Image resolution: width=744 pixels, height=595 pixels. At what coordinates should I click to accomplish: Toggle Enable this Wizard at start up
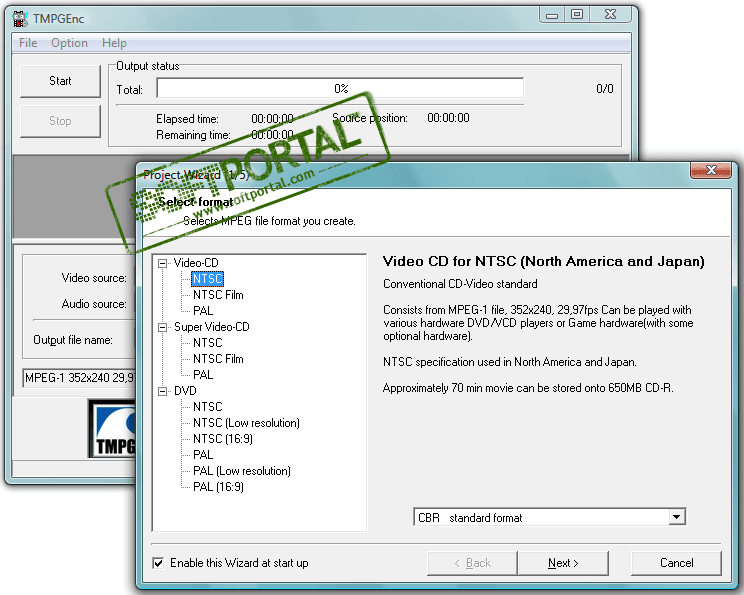tap(158, 563)
